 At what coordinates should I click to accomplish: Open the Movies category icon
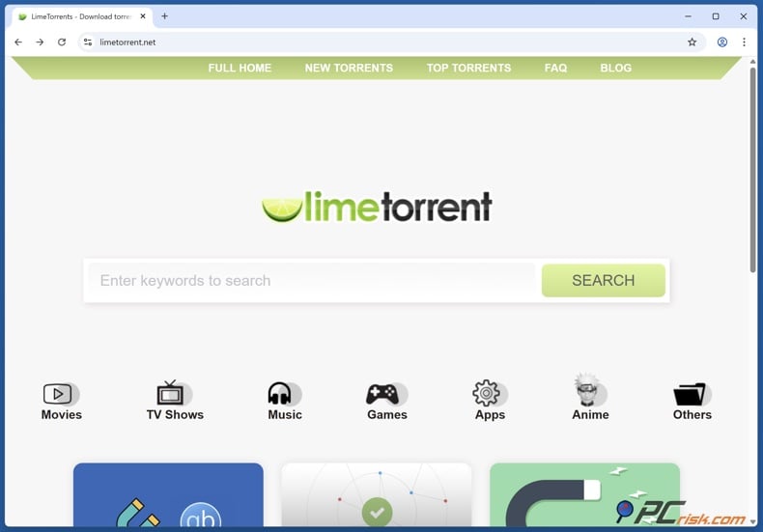click(x=61, y=393)
